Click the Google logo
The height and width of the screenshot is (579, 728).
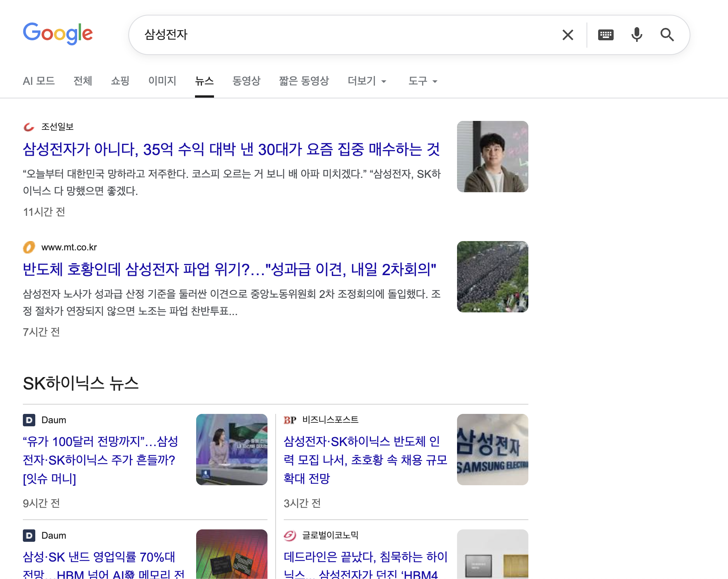pos(58,34)
